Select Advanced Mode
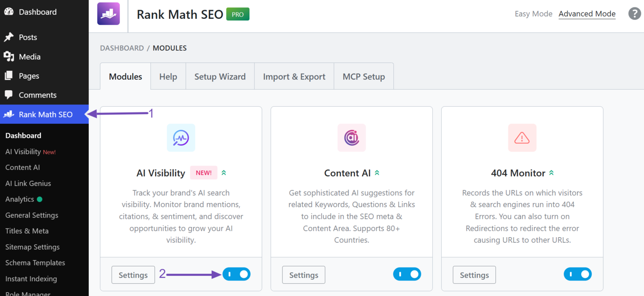The image size is (644, 296). point(587,14)
